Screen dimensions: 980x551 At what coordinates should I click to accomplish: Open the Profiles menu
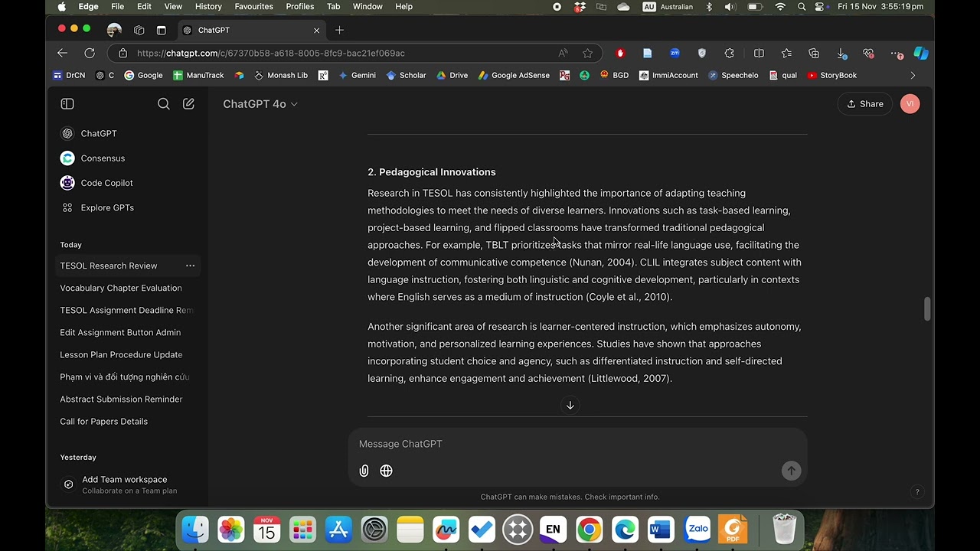(x=299, y=6)
